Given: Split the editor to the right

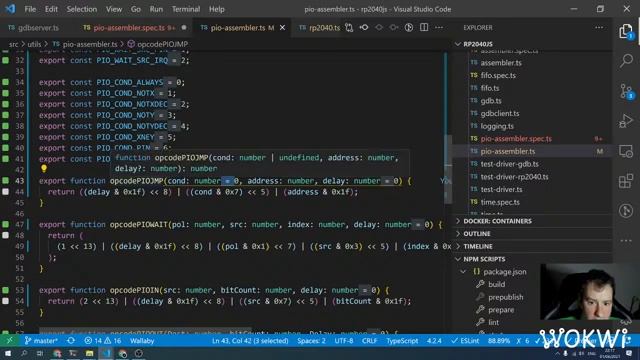Looking at the screenshot, I should [424, 28].
